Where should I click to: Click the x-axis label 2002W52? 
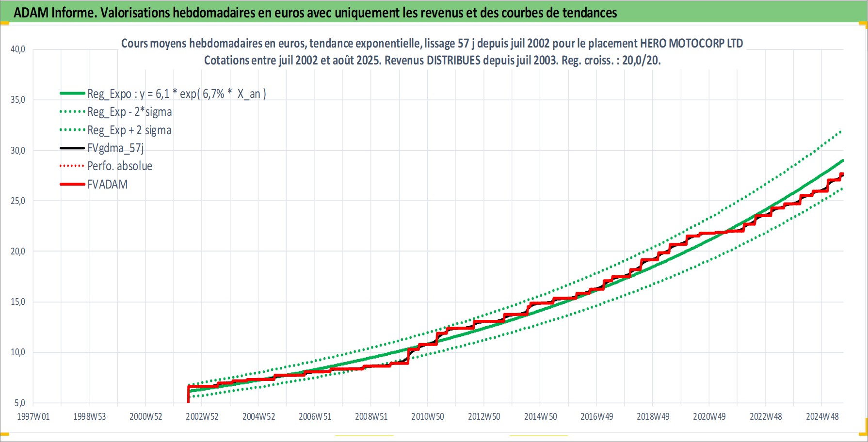pos(202,416)
